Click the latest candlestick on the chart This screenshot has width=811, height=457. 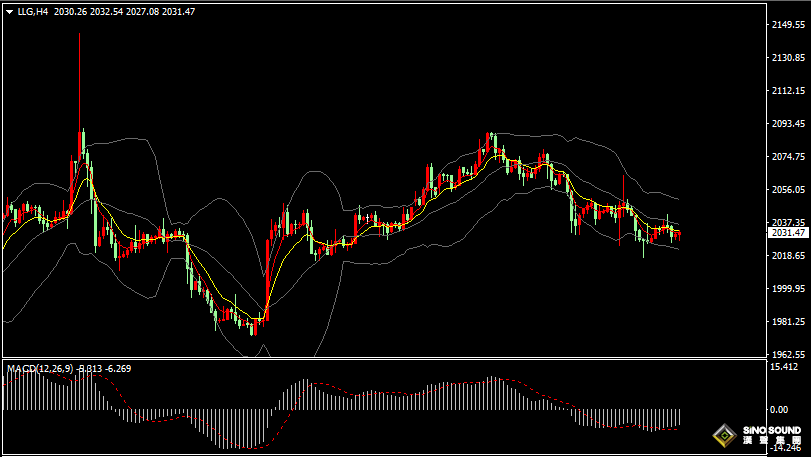pos(678,234)
